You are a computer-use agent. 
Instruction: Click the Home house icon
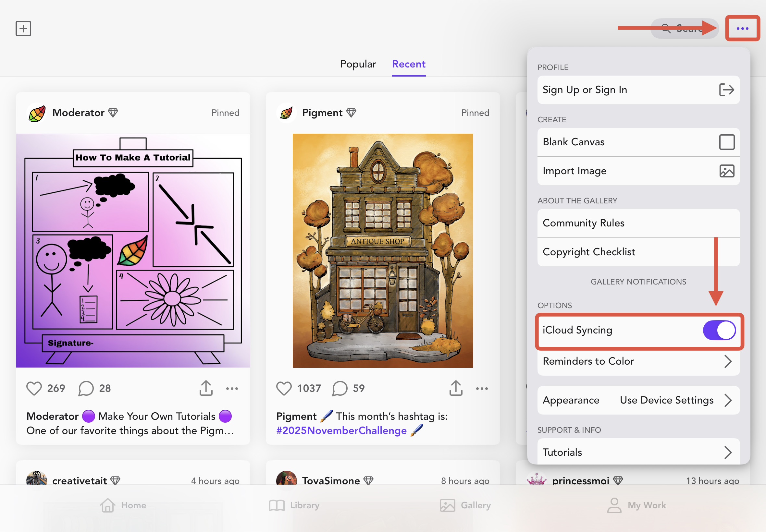click(108, 505)
